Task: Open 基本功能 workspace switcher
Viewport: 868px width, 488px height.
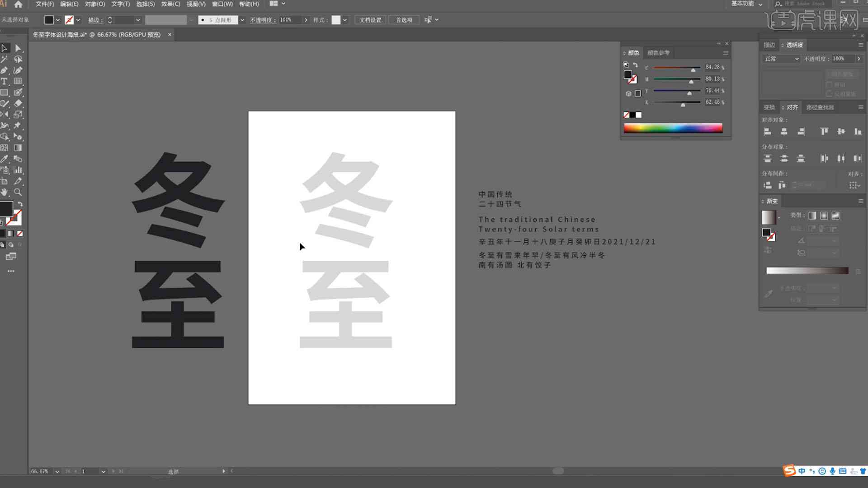Action: click(747, 4)
